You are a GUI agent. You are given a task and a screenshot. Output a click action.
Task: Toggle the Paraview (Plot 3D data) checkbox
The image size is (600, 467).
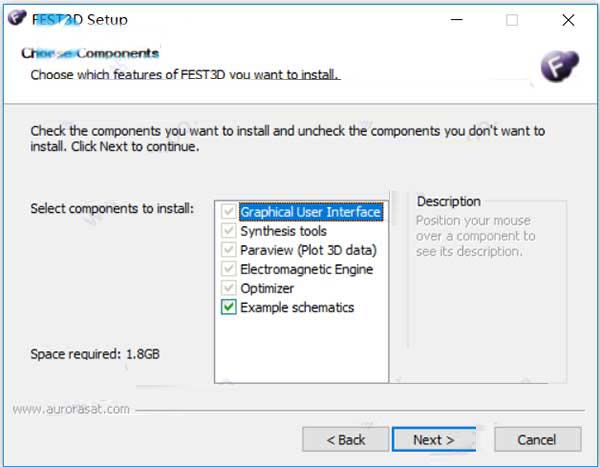point(229,250)
